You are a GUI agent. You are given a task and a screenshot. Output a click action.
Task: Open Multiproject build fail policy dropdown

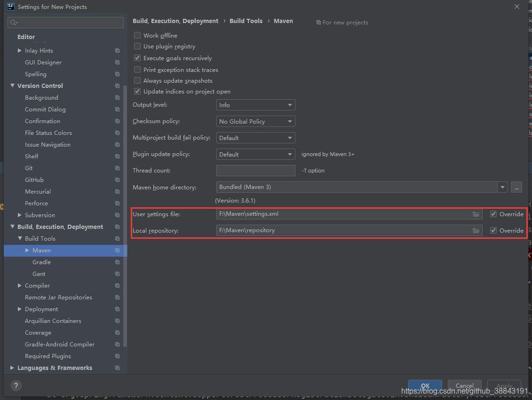click(255, 138)
